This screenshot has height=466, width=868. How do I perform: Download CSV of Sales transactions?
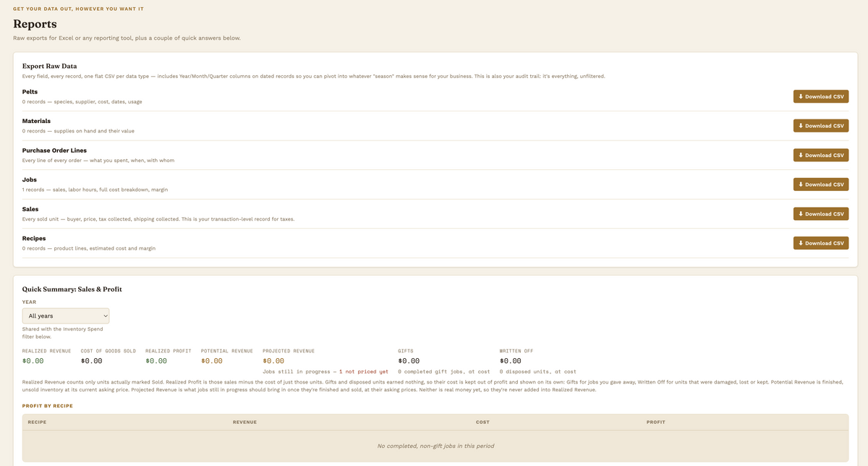point(821,213)
